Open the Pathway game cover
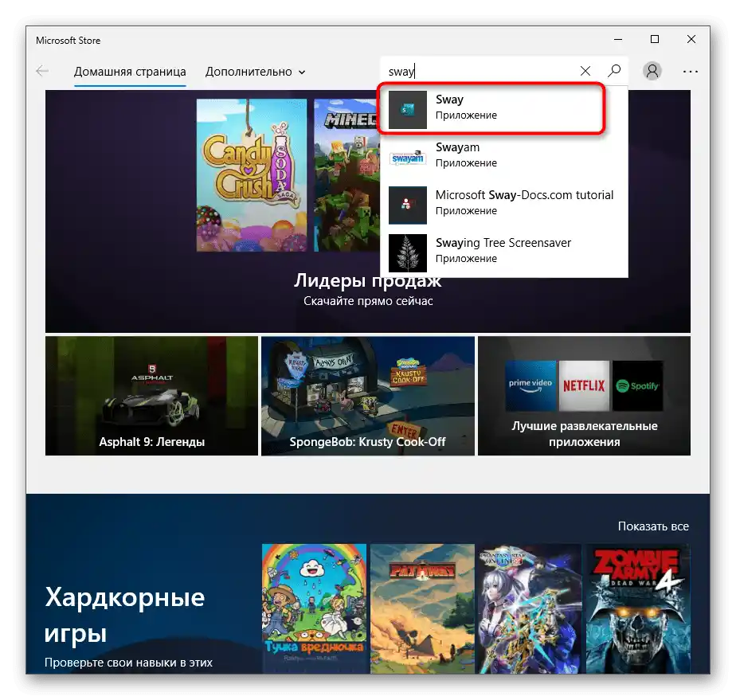736x700 pixels. 422,608
